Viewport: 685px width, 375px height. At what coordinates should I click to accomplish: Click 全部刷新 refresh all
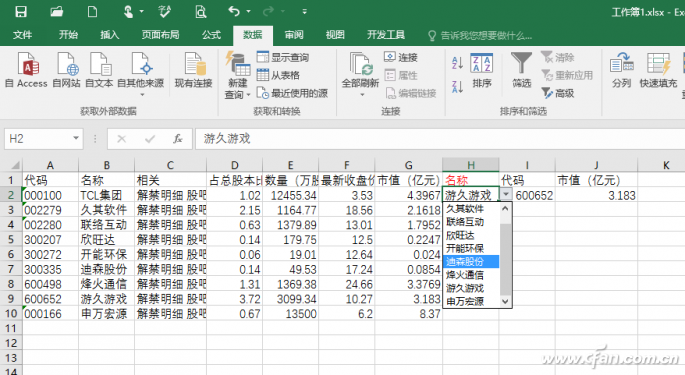tap(360, 74)
